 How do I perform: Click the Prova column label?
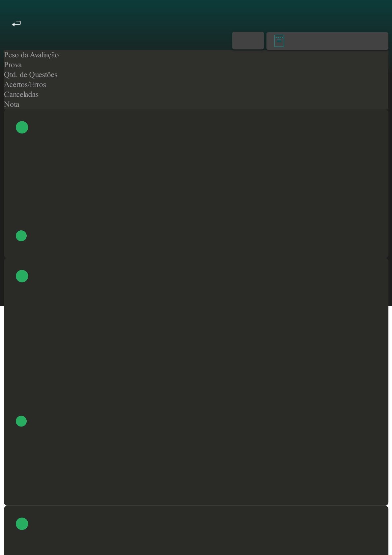[13, 65]
